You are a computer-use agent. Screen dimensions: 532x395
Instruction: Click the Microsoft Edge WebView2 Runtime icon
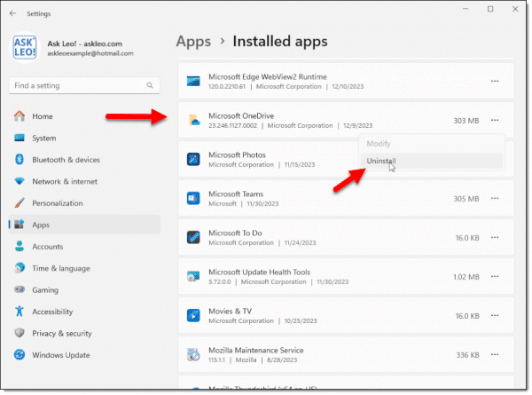194,82
